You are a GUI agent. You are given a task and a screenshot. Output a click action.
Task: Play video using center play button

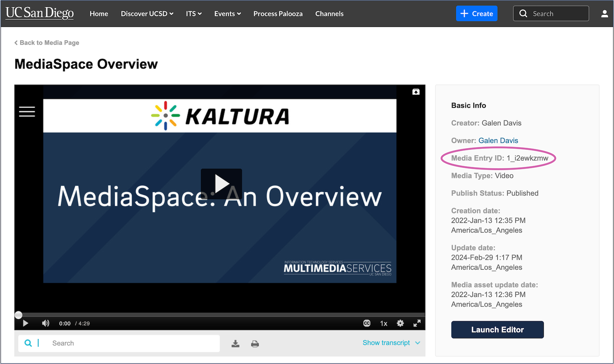click(221, 184)
